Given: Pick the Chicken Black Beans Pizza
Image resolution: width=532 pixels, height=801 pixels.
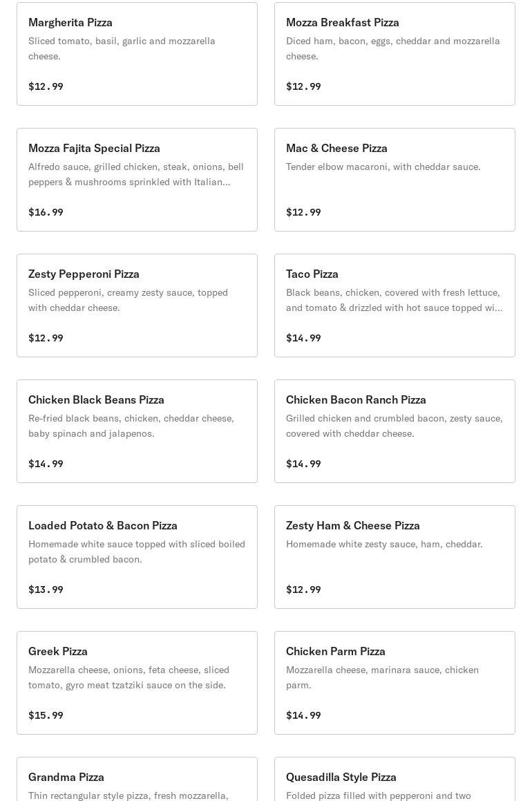Looking at the screenshot, I should tap(137, 431).
